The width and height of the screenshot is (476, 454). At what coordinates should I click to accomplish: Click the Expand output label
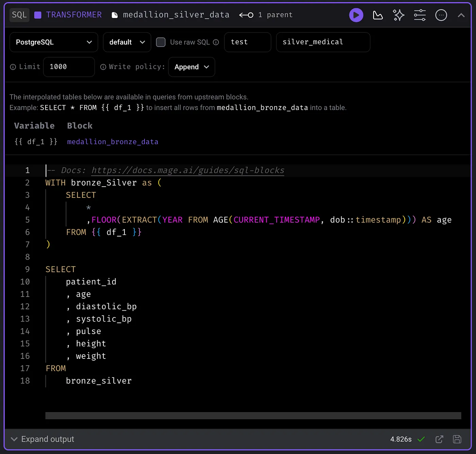tap(48, 439)
